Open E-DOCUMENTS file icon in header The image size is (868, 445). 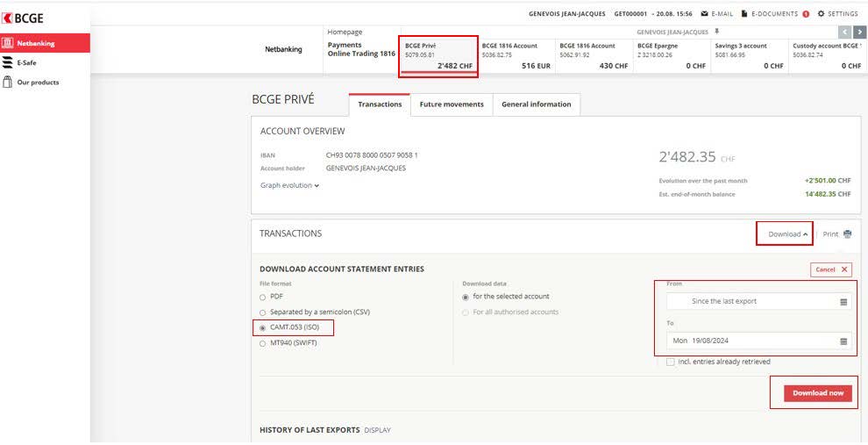pyautogui.click(x=744, y=14)
